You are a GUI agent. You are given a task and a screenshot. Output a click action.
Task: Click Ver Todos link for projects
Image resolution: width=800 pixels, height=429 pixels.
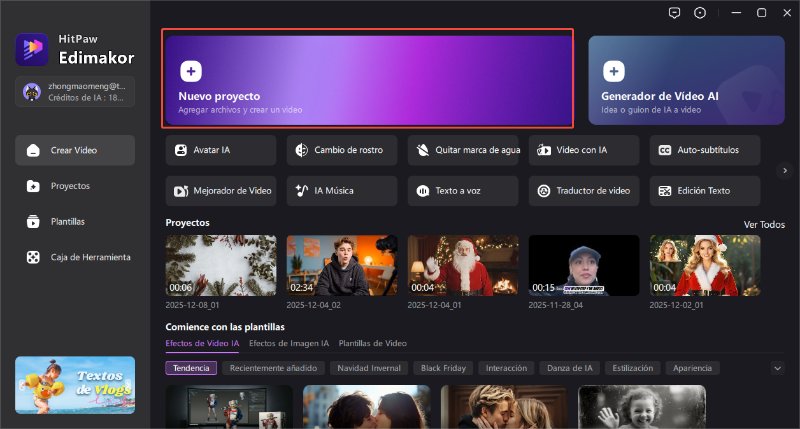pos(764,224)
